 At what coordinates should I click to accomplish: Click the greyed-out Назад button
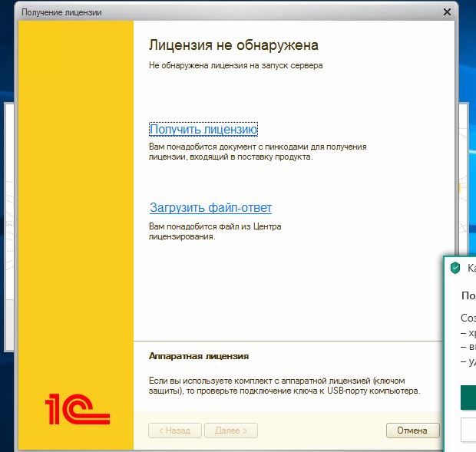coord(174,431)
